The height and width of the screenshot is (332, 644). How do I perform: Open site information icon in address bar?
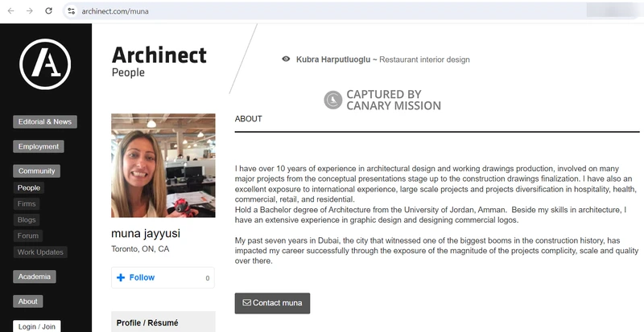72,11
